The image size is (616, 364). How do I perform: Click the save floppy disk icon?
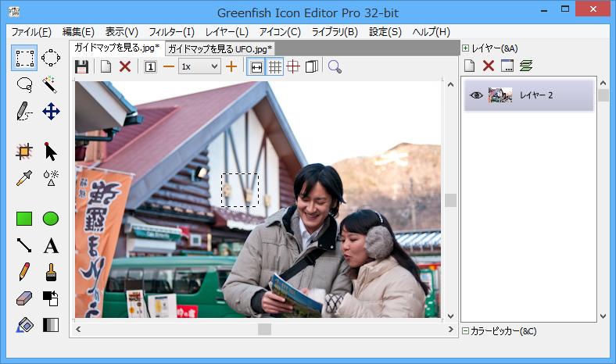coord(81,67)
